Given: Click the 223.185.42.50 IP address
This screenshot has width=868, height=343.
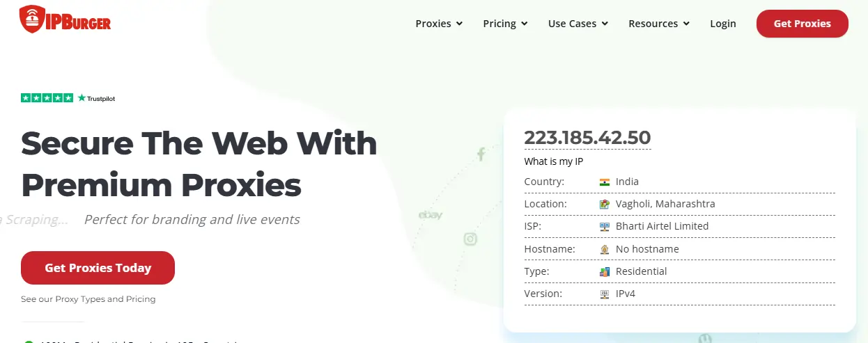Looking at the screenshot, I should (587, 138).
